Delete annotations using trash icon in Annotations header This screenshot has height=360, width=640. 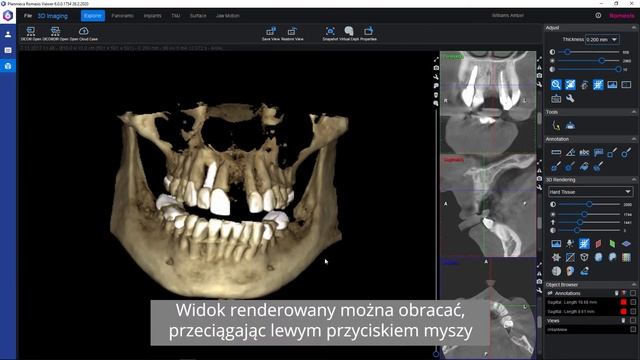616,293
